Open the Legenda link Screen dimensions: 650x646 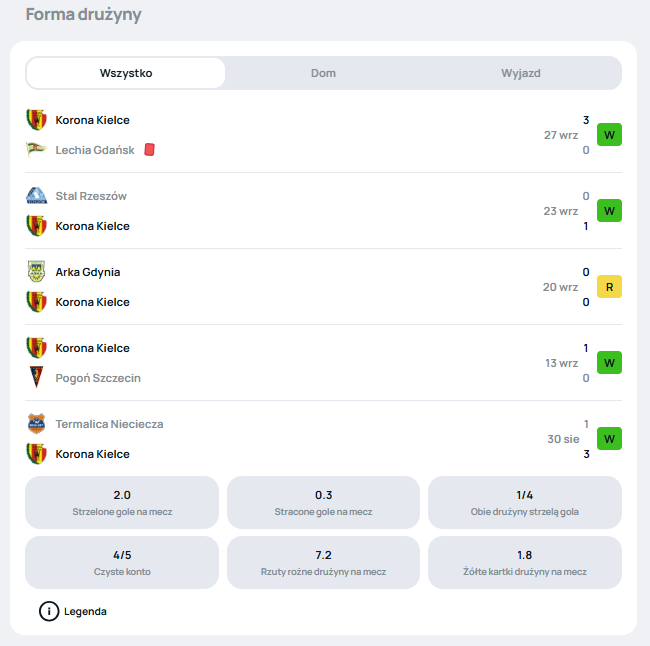pyautogui.click(x=85, y=611)
